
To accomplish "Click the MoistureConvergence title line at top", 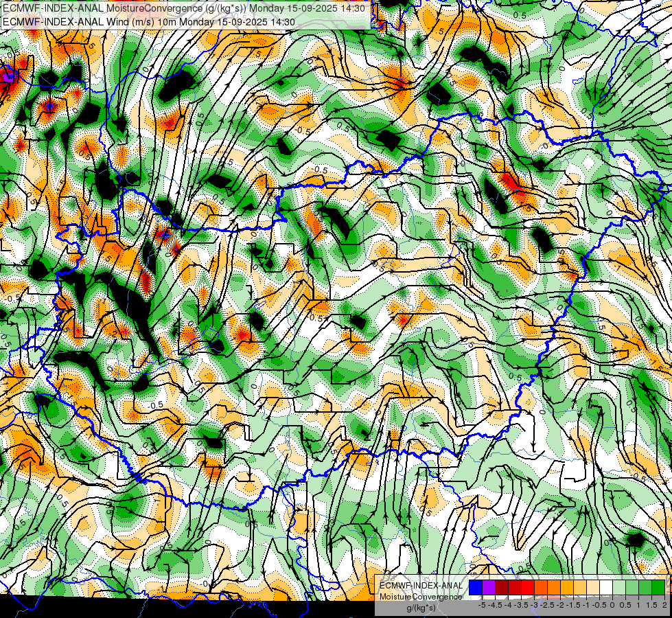I will pyautogui.click(x=184, y=8).
